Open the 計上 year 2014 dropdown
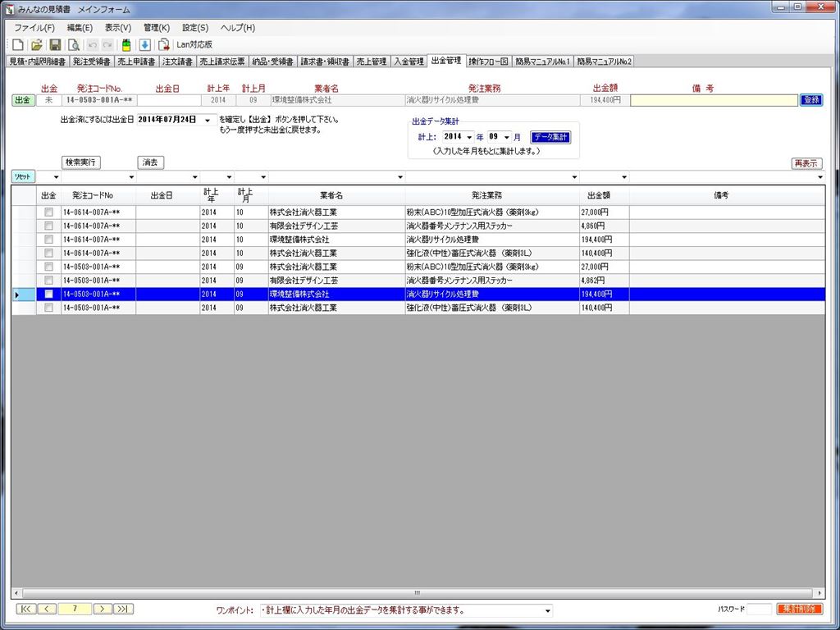This screenshot has width=840, height=630. [469, 137]
